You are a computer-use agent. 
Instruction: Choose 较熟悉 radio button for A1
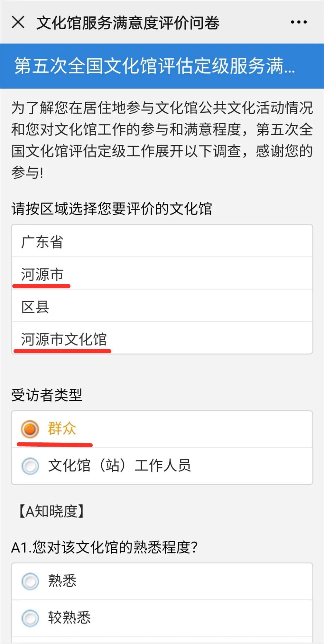coord(30,618)
